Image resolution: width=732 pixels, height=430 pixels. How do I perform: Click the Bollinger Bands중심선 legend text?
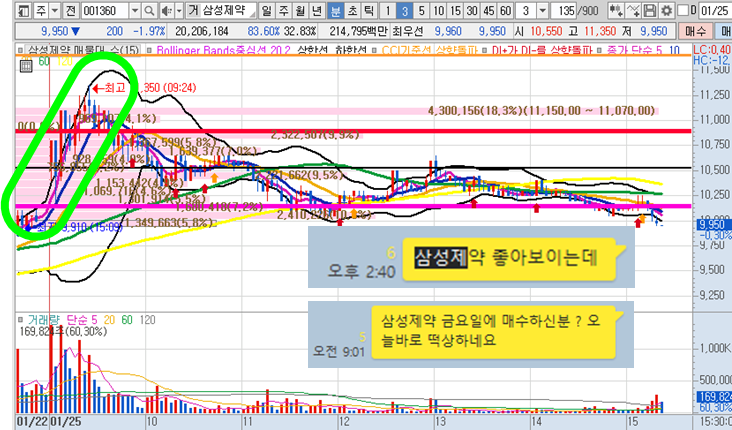click(223, 49)
